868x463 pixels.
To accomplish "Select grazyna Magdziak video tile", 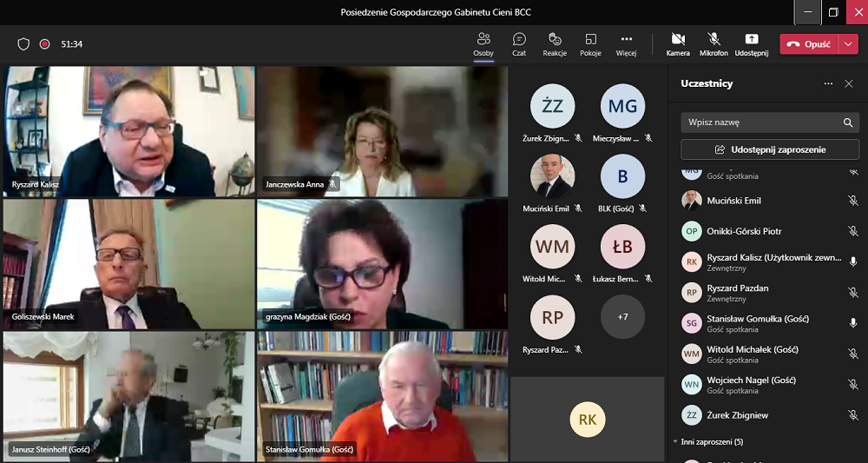I will pos(383,264).
